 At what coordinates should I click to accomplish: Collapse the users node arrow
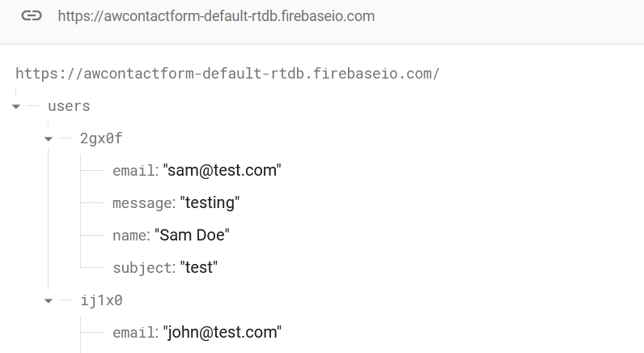tap(16, 106)
